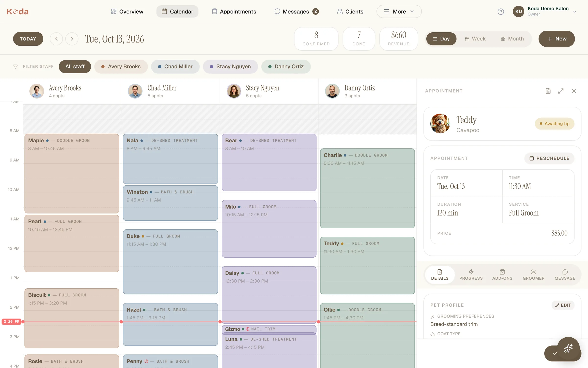Filter calendar by Chad Miller

tap(175, 66)
